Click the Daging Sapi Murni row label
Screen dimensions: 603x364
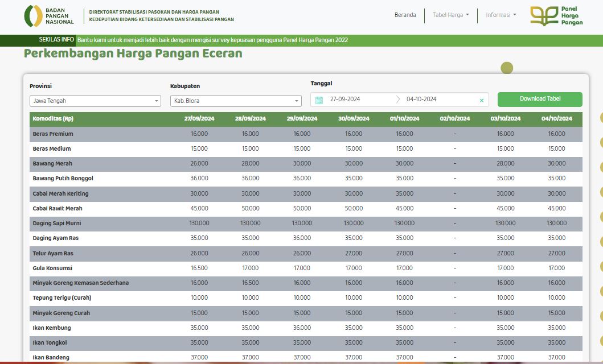coord(57,223)
